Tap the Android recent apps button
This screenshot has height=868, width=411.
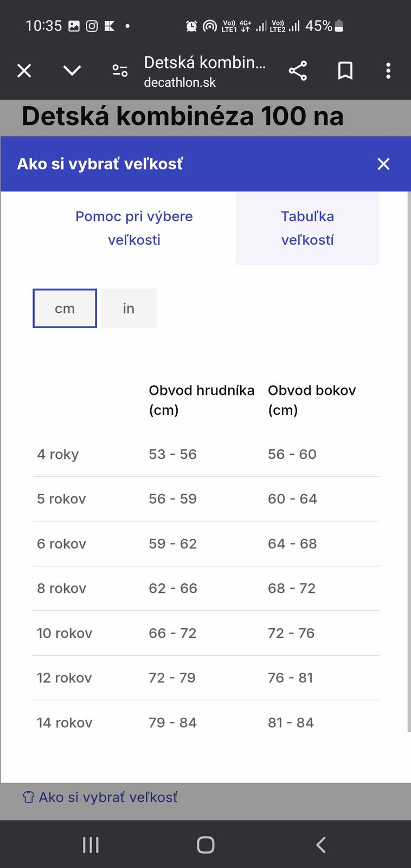pyautogui.click(x=91, y=845)
